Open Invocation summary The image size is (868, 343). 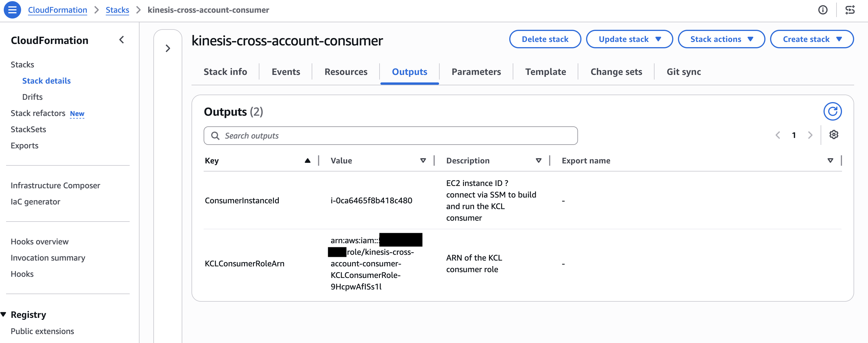click(48, 258)
